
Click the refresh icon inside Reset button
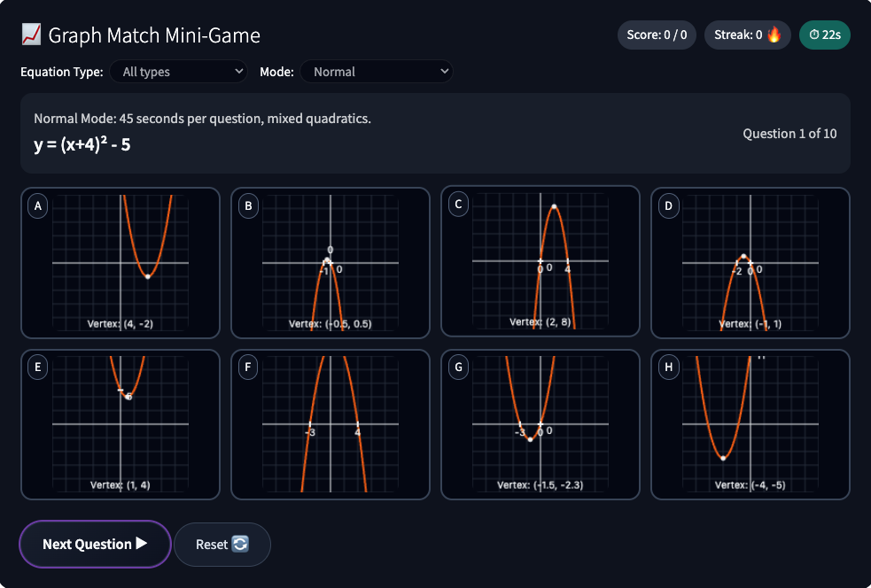point(240,544)
